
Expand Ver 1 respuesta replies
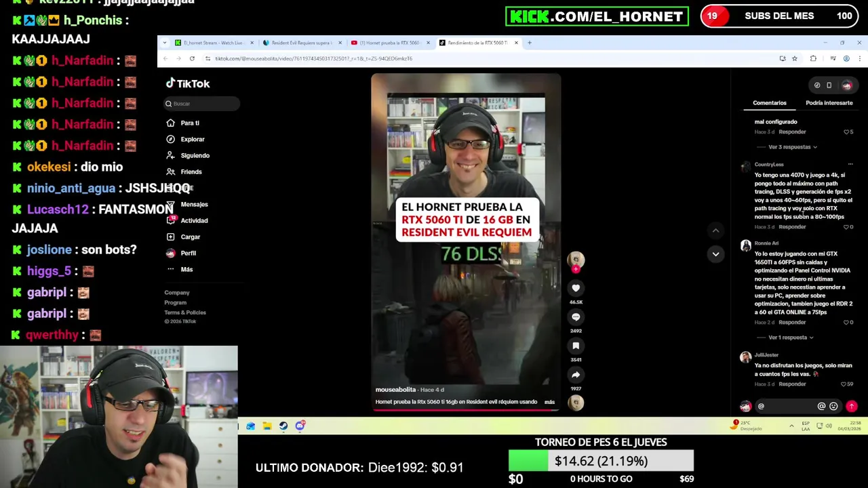[x=790, y=338]
